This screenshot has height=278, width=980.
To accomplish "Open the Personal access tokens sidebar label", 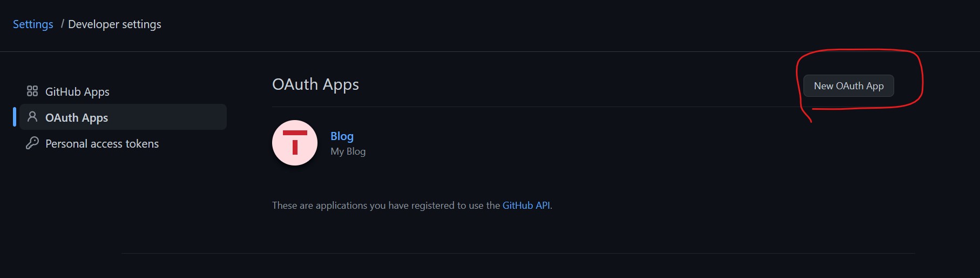I will coord(102,143).
